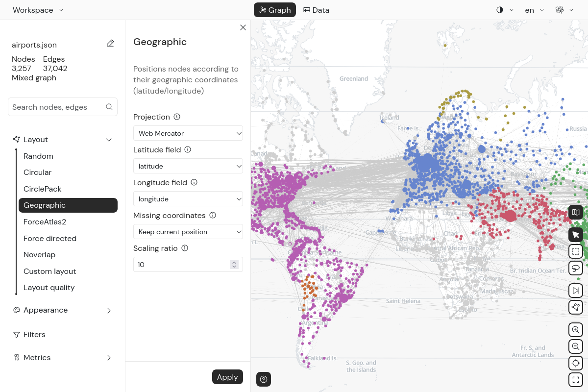Edit the airports.json file name
Screen dimensions: 588x392
click(x=110, y=44)
